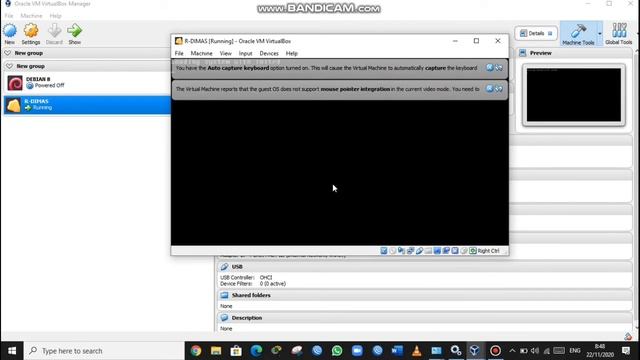Open VLC from the taskbar
The height and width of the screenshot is (360, 640).
click(x=416, y=351)
